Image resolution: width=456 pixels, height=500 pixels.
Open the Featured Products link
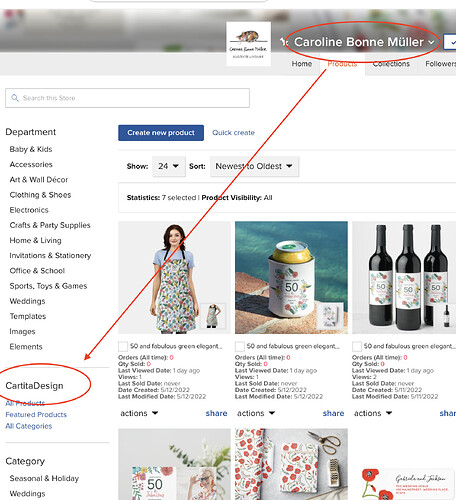point(36,415)
